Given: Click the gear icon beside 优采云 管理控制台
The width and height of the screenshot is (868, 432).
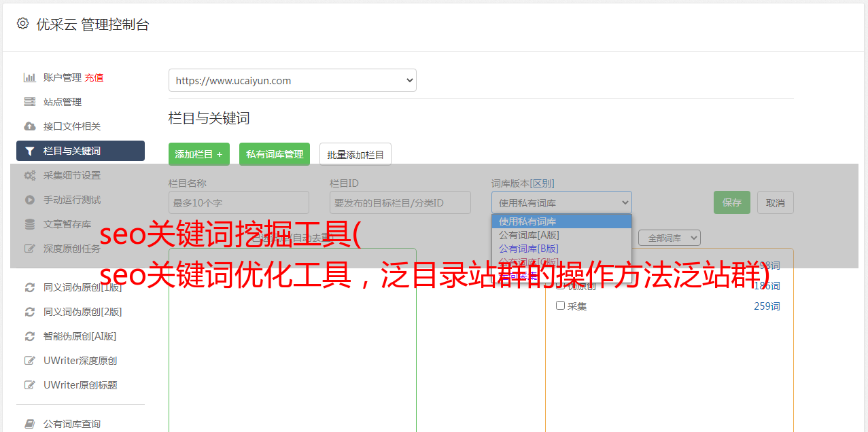Looking at the screenshot, I should (22, 24).
